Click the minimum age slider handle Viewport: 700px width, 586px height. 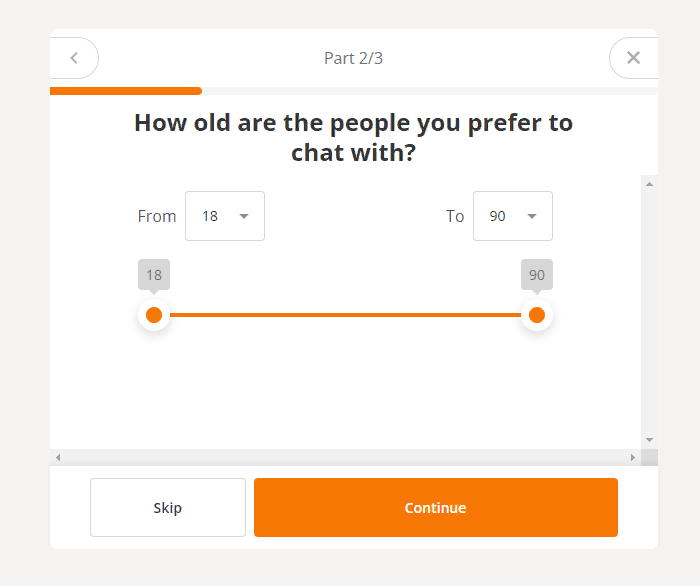click(154, 315)
